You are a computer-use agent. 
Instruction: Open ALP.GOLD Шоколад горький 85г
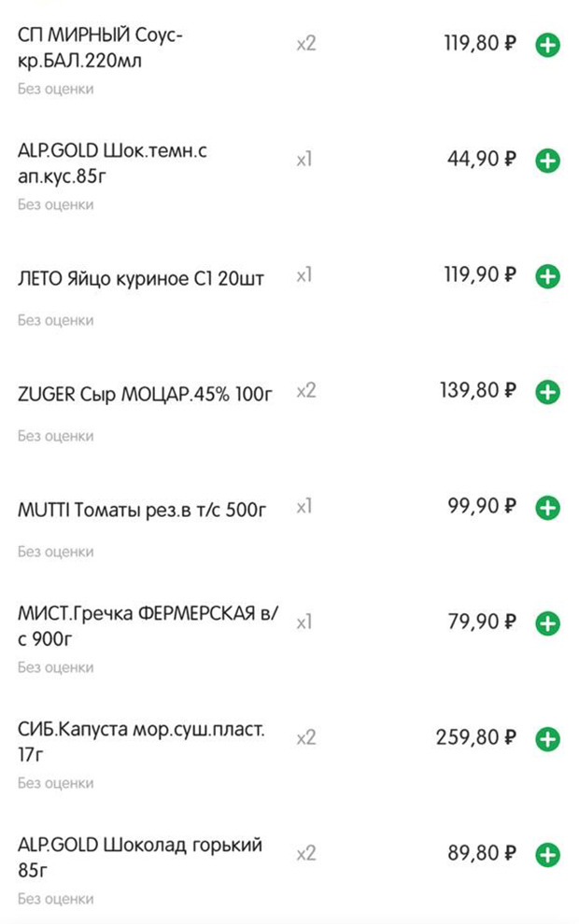click(140, 857)
